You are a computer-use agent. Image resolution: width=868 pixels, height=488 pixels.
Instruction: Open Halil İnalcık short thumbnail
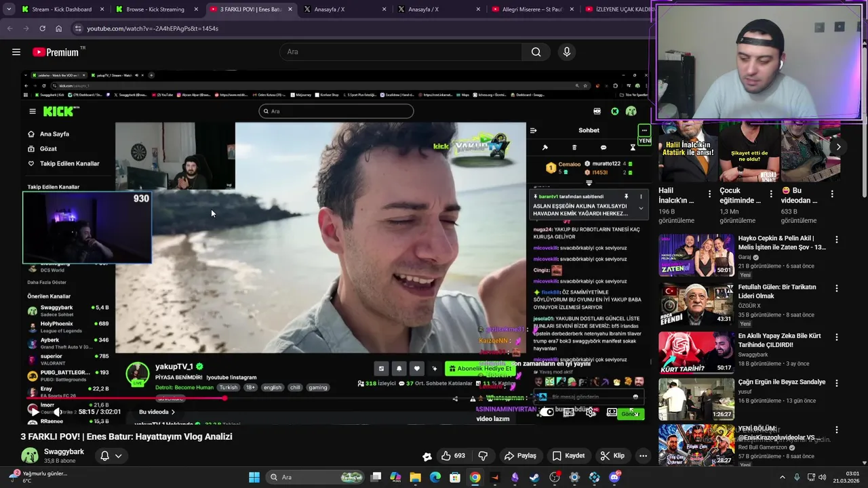pos(688,151)
